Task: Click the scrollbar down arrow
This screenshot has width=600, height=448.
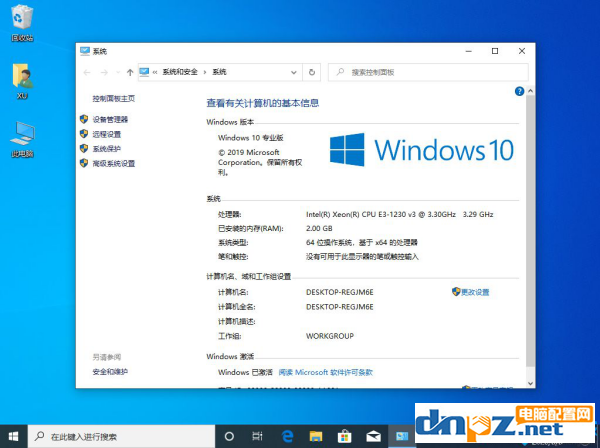Action: point(530,383)
